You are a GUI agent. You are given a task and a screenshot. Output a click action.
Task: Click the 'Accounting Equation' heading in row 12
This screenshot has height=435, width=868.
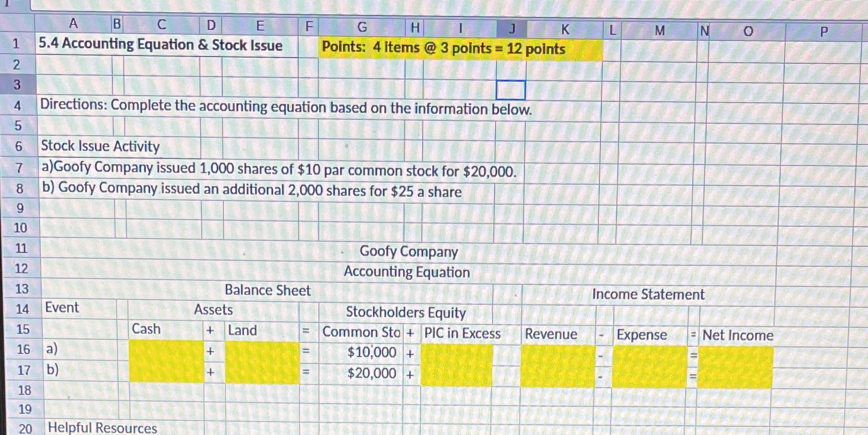(x=407, y=271)
